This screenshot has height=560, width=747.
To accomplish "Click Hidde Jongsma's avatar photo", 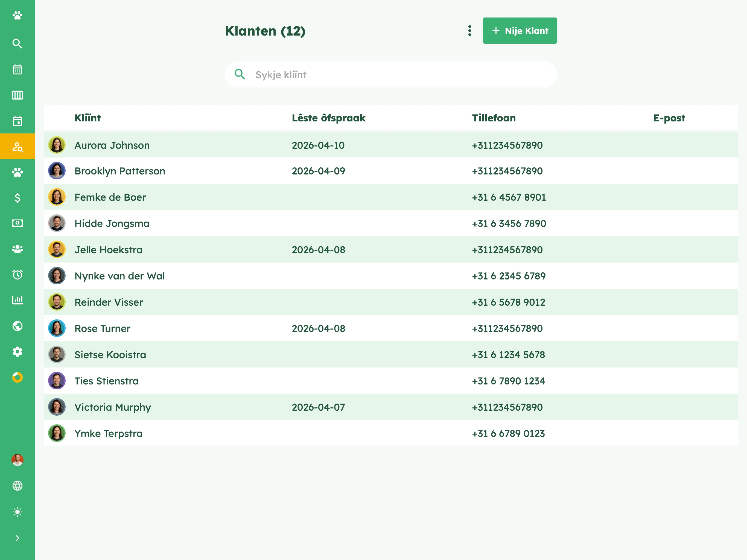I will click(x=57, y=224).
